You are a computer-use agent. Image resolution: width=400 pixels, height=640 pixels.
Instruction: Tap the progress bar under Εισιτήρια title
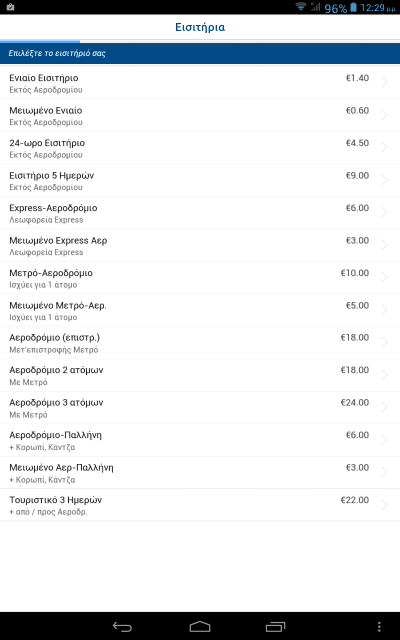click(x=200, y=41)
